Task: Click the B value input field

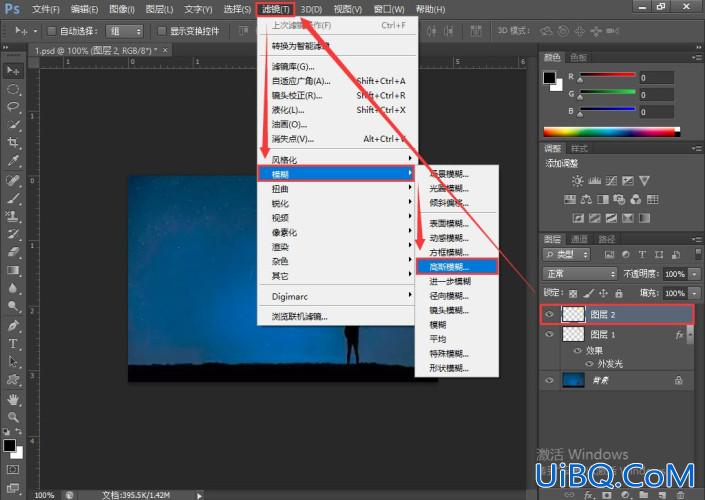Action: click(x=656, y=112)
